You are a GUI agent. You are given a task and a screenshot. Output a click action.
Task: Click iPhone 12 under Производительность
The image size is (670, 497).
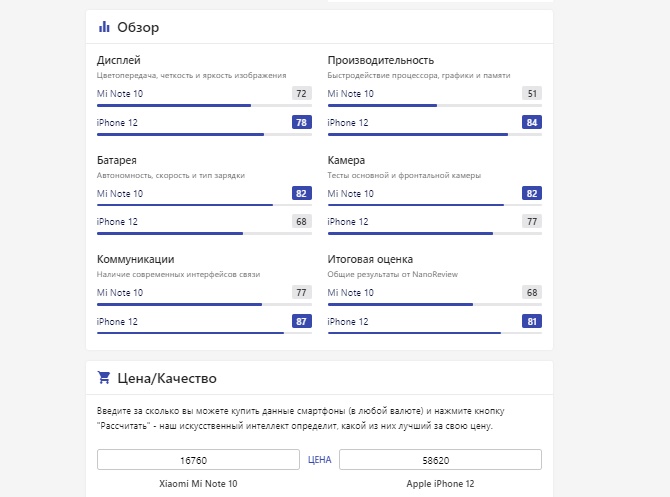(x=348, y=123)
